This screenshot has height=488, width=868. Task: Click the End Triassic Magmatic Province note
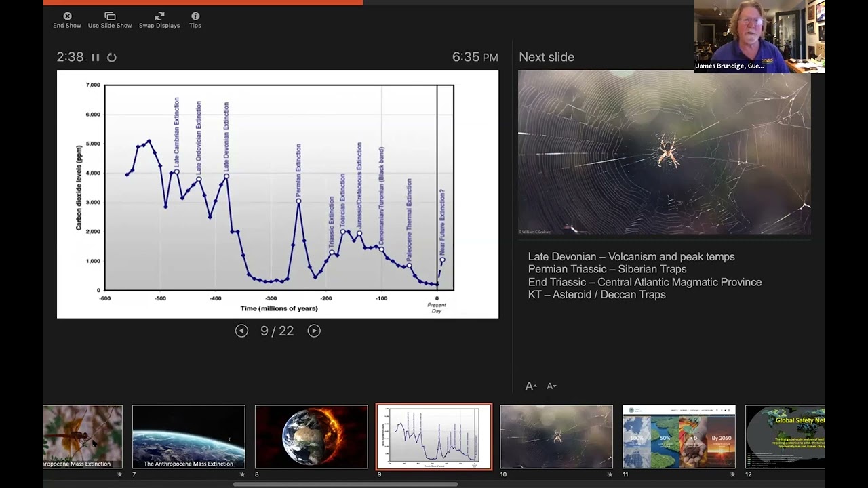pyautogui.click(x=645, y=282)
